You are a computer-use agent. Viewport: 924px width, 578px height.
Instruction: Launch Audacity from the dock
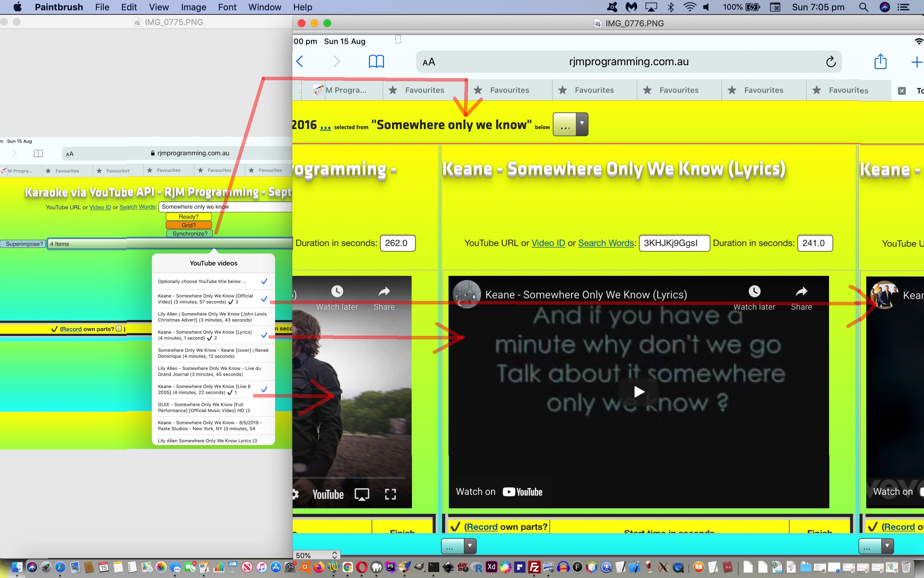(x=563, y=567)
